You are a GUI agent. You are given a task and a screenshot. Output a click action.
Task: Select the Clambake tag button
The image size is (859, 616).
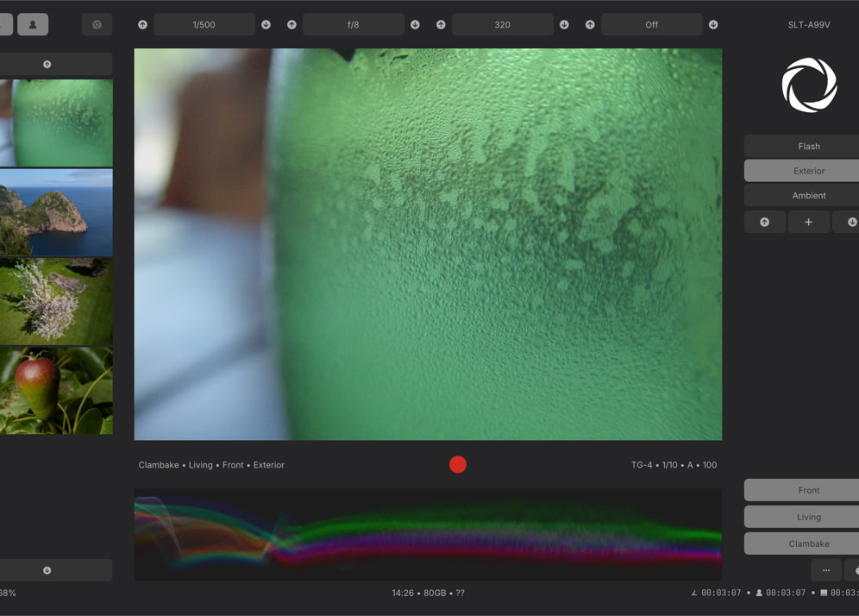(808, 544)
